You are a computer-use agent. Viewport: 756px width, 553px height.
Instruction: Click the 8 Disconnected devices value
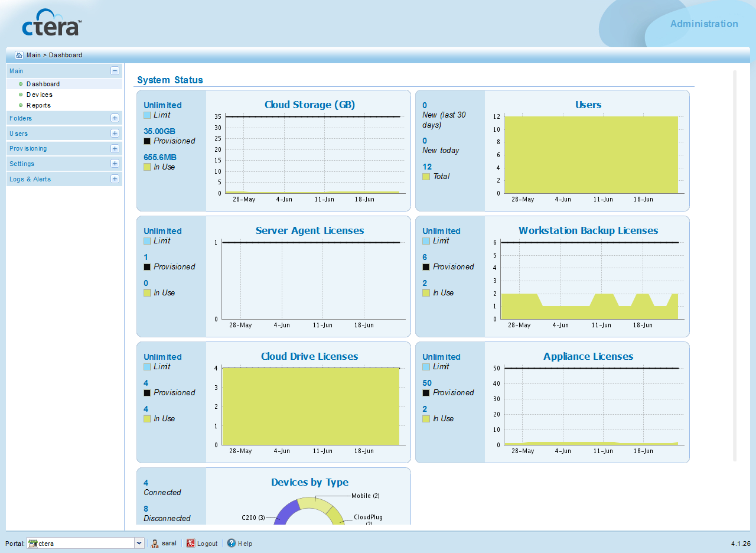click(146, 509)
